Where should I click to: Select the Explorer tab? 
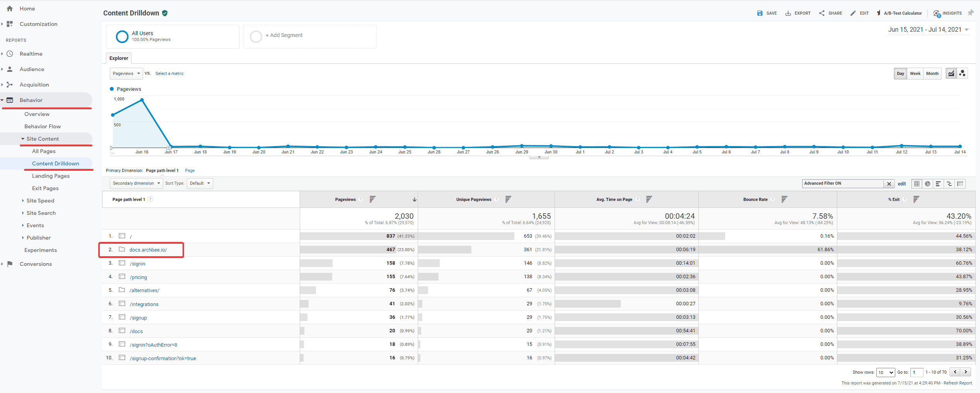click(119, 58)
